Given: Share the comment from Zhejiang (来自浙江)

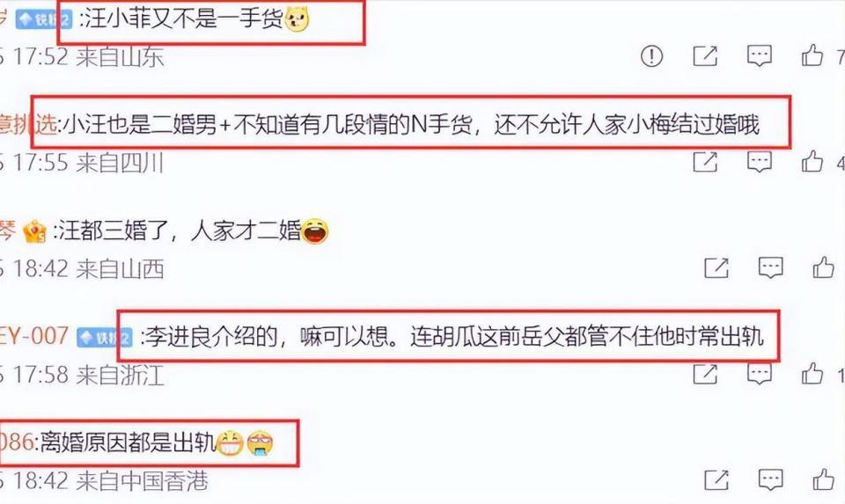Looking at the screenshot, I should tap(705, 374).
